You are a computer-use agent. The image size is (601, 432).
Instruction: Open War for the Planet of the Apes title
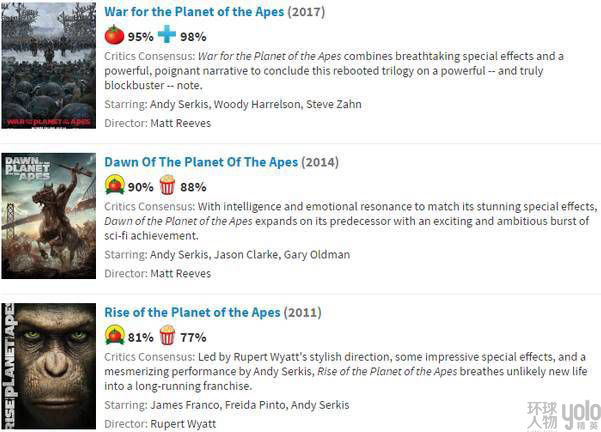[x=194, y=12]
